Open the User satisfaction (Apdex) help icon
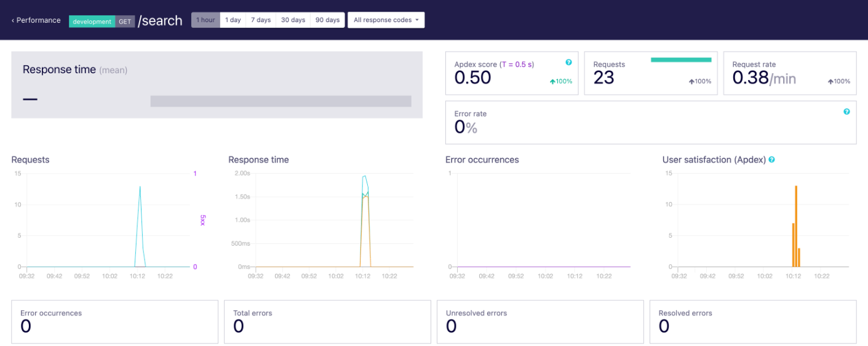The height and width of the screenshot is (346, 868). [771, 159]
